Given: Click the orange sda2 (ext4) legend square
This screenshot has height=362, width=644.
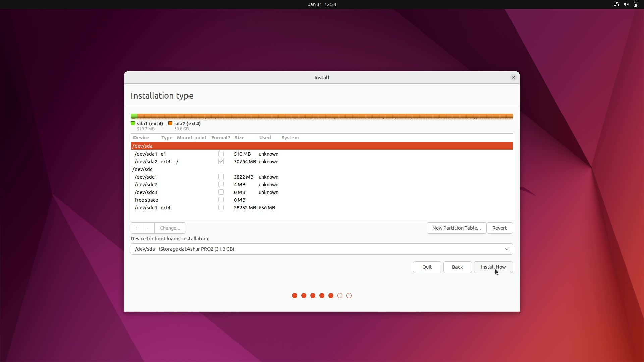Looking at the screenshot, I should click(x=170, y=123).
